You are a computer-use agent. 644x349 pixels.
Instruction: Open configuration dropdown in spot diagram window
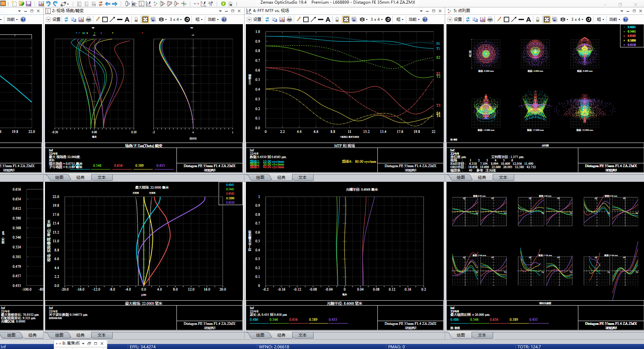click(614, 19)
